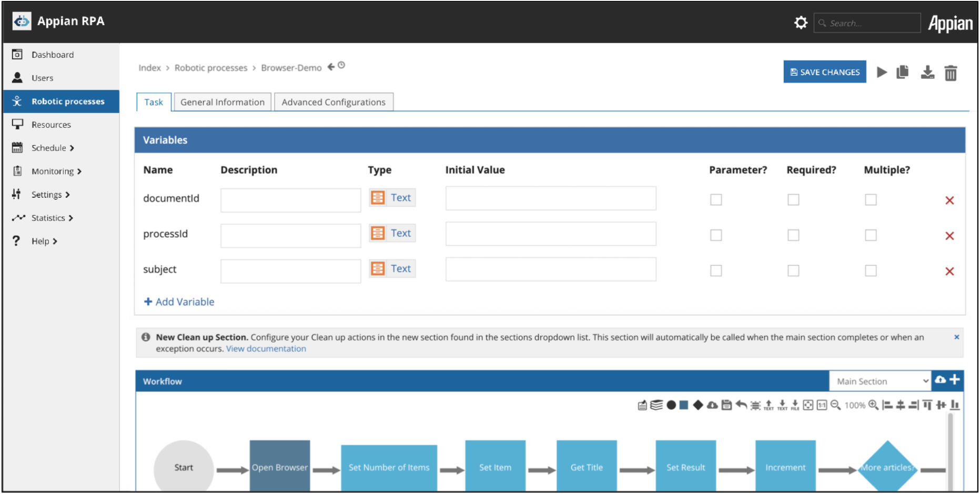Execute the robotic process using the play icon

click(882, 73)
